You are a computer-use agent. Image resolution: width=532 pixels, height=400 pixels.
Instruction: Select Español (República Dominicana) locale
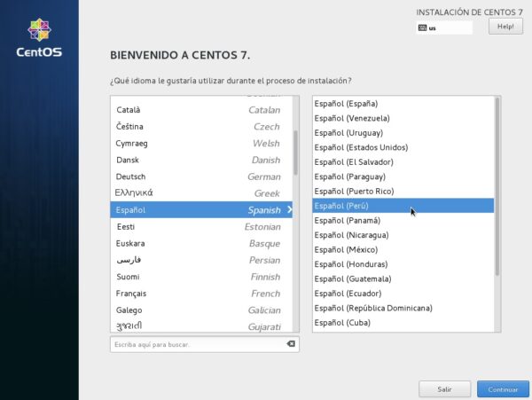point(403,308)
